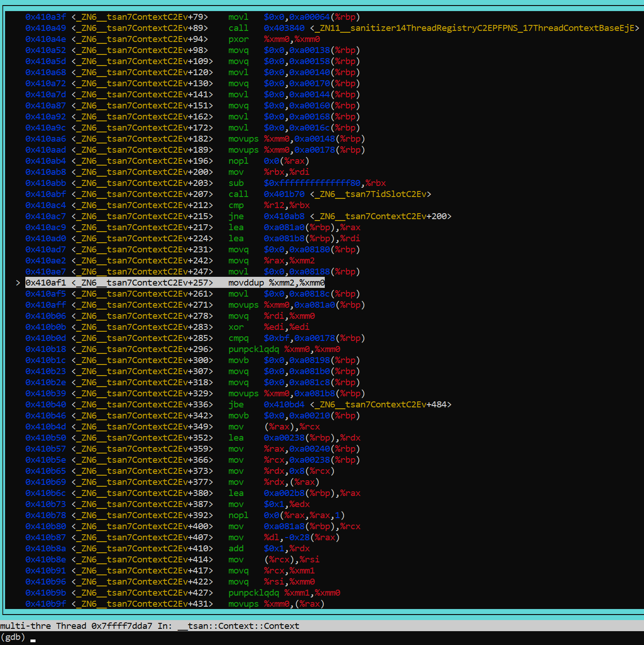Click the address 0x410aad
Screen dimensions: 644x645
click(46, 150)
